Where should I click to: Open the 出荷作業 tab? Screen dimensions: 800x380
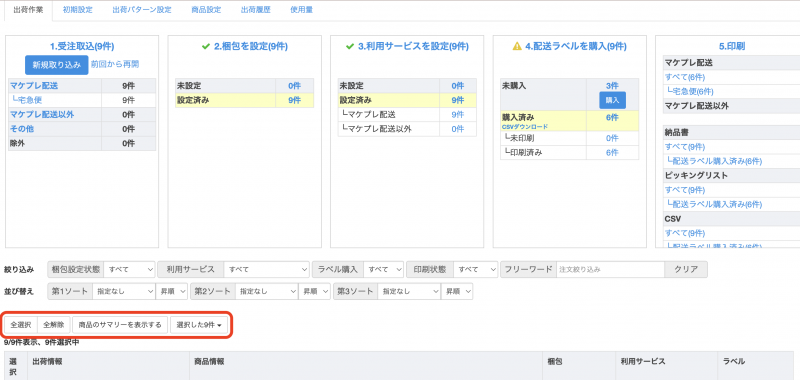pos(28,10)
